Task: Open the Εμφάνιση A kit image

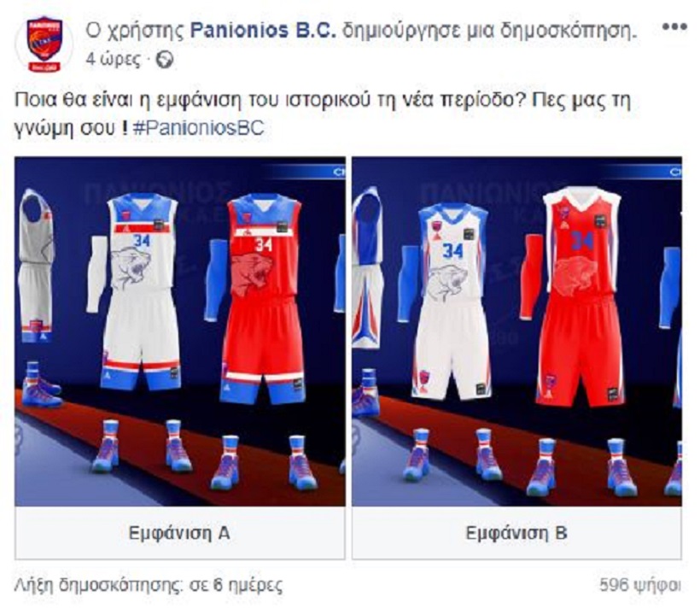Action: 180,331
